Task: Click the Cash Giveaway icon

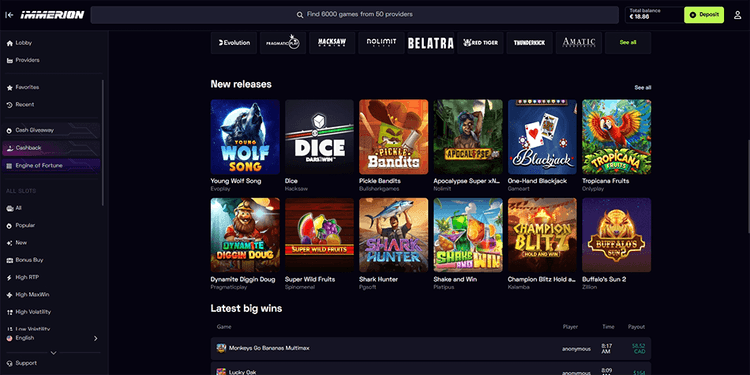Action: point(10,130)
